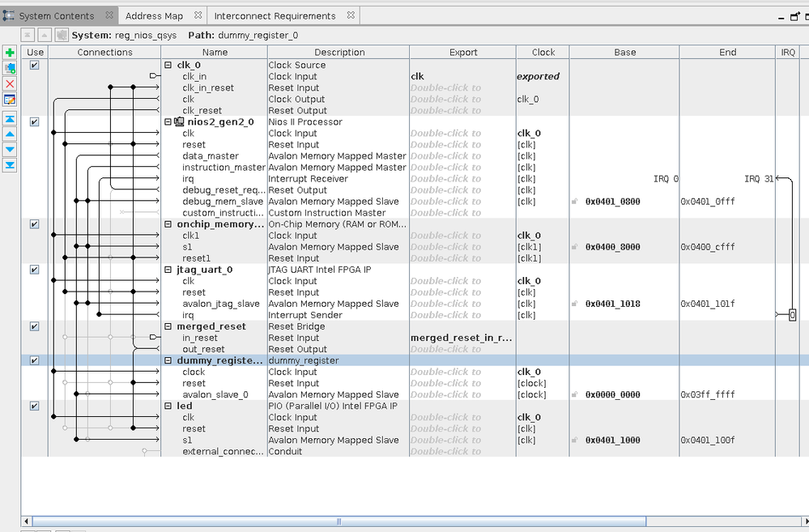Collapse the merged_reset component
The height and width of the screenshot is (532, 809).
(x=168, y=327)
